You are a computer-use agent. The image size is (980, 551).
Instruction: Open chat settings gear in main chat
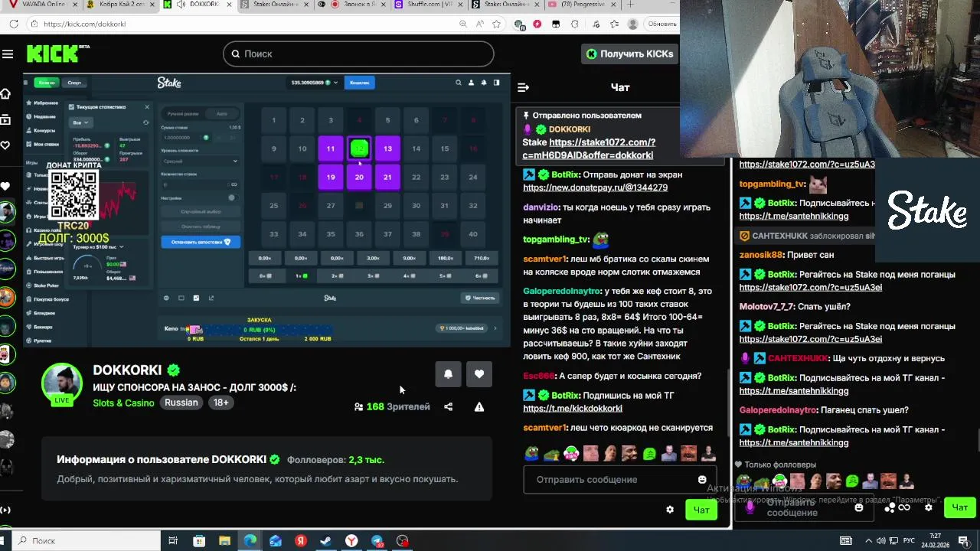click(670, 509)
